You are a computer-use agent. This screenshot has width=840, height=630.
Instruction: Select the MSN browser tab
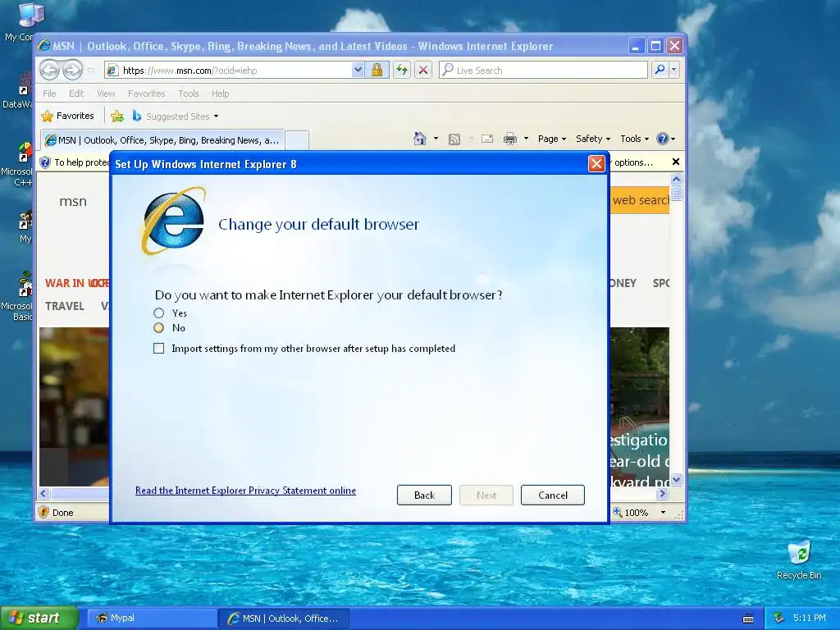click(x=162, y=140)
